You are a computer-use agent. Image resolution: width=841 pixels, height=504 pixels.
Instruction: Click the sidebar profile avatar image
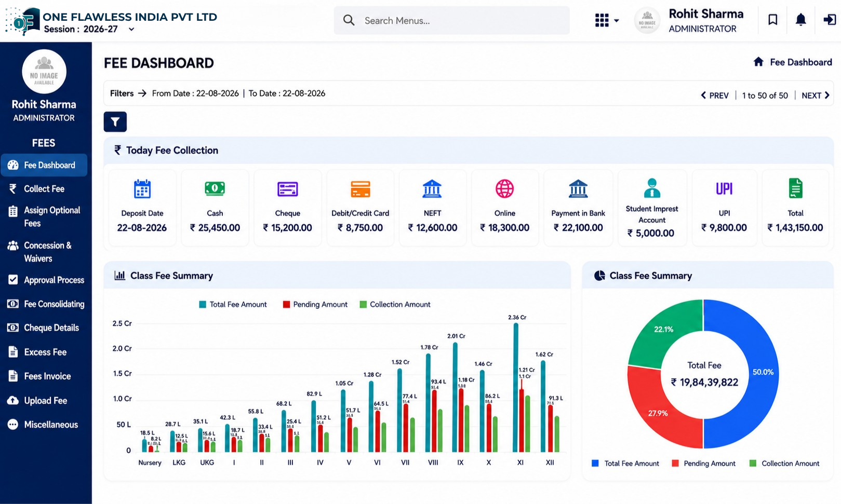click(x=44, y=72)
